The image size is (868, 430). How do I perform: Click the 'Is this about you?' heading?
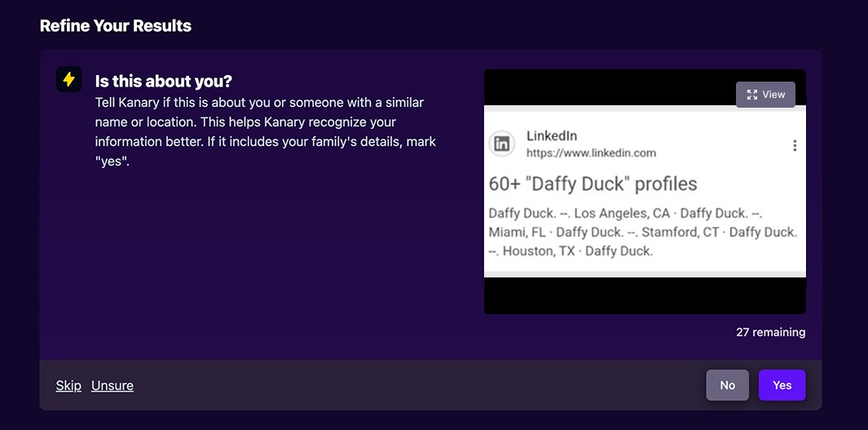tap(163, 82)
